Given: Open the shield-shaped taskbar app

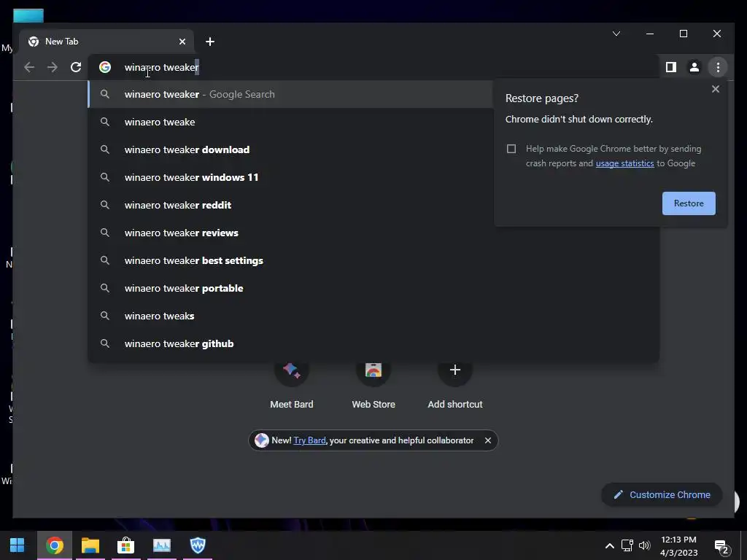Looking at the screenshot, I should (x=198, y=545).
